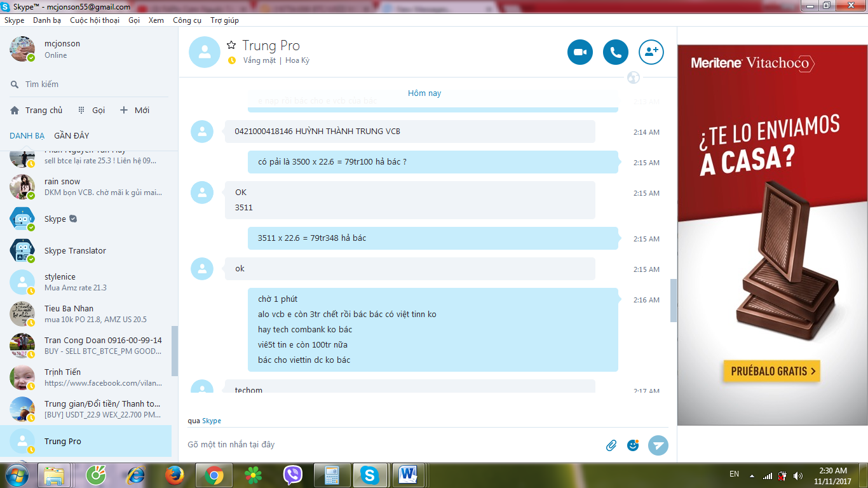Open the network signal tray icon
This screenshot has height=488, width=868.
point(768,475)
